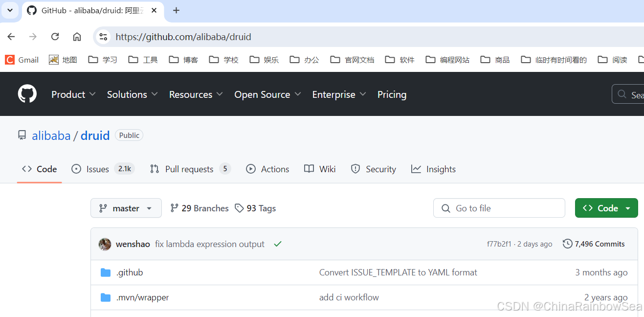Click the Actions play icon
This screenshot has width=644, height=317.
(251, 169)
